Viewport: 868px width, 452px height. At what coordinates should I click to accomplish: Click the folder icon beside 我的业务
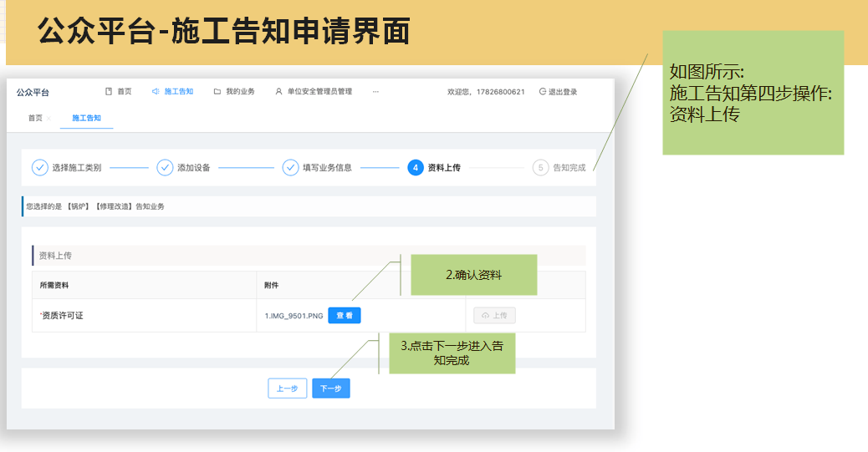tap(217, 91)
